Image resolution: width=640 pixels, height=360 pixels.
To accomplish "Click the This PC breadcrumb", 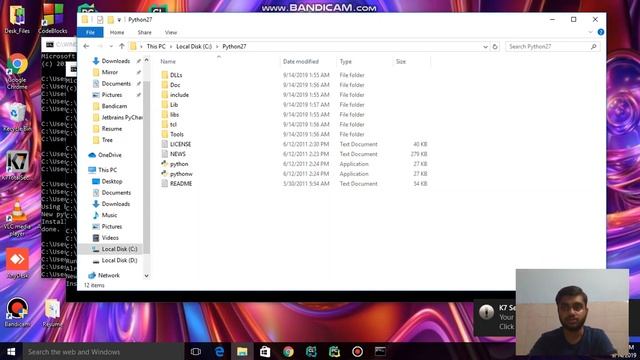I will click(156, 47).
